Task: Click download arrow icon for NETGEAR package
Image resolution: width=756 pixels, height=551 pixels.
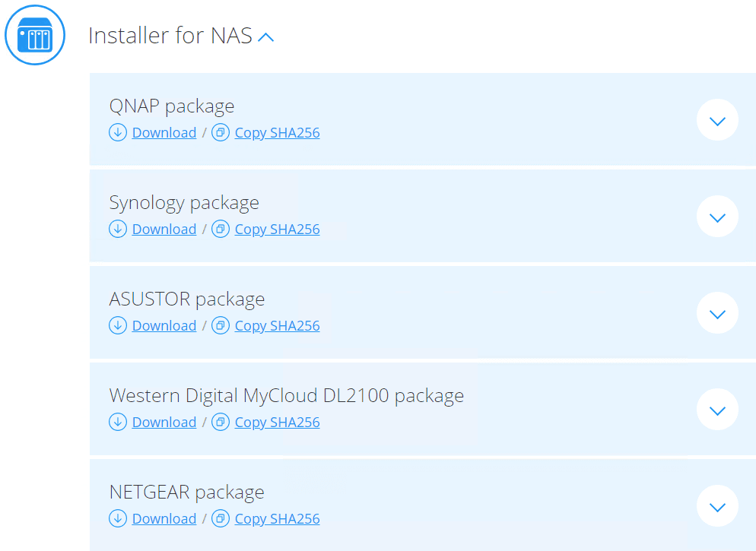Action: tap(118, 518)
